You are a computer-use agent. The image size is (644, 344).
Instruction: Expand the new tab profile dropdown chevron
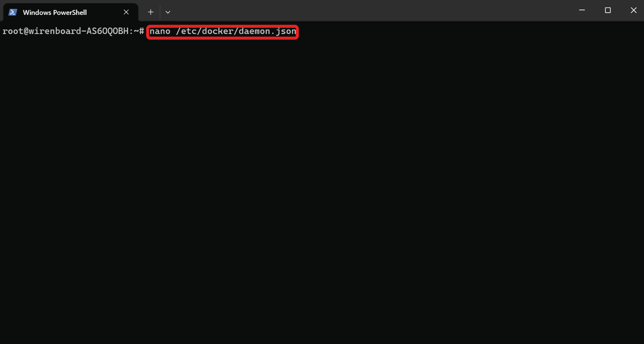pyautogui.click(x=168, y=12)
